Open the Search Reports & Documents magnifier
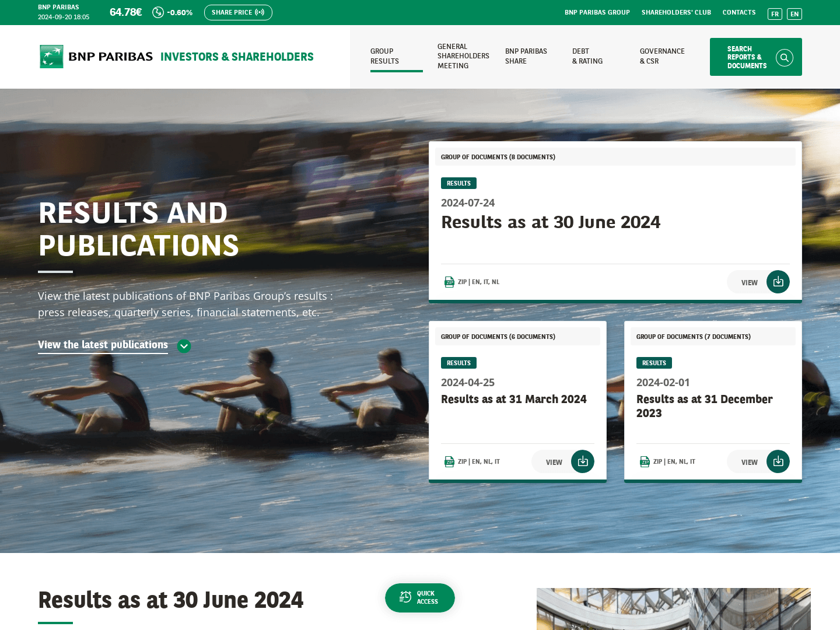Viewport: 840px width, 630px height. 784,57
